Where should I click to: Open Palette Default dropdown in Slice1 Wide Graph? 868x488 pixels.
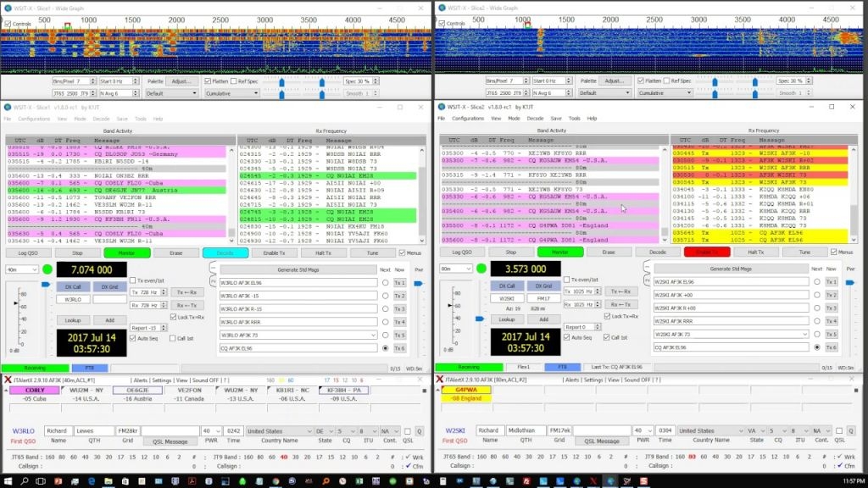[171, 93]
